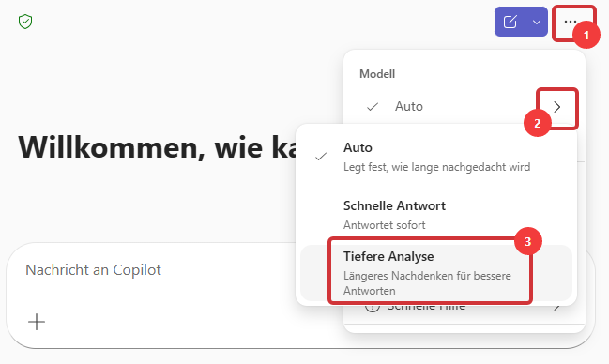Viewport: 609px width, 364px height.
Task: Click the green shield protection icon
Action: [x=25, y=22]
